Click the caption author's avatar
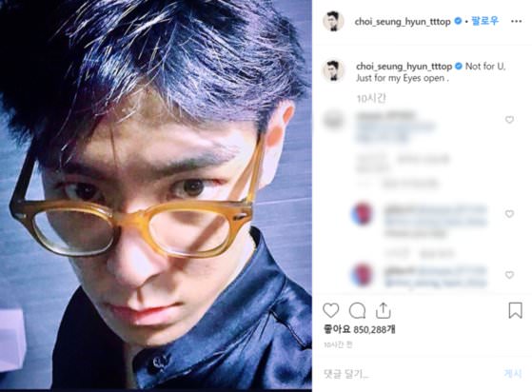Image resolution: width=532 pixels, height=392 pixels. 333,70
